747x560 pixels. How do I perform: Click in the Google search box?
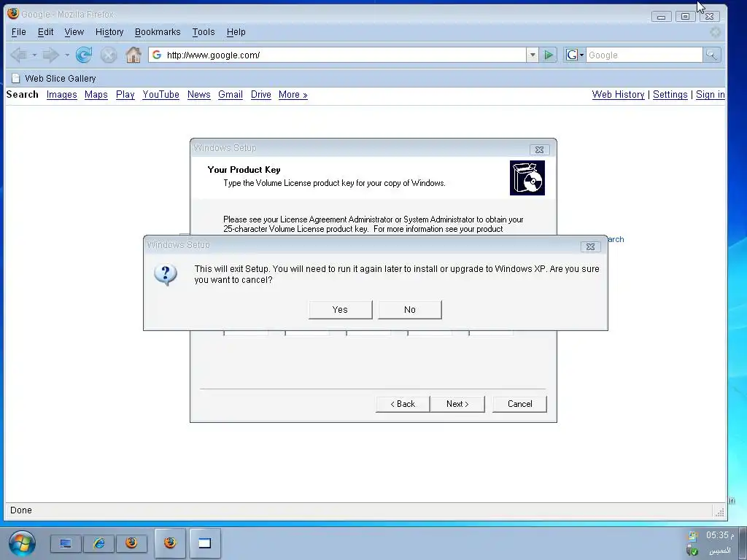coord(644,55)
